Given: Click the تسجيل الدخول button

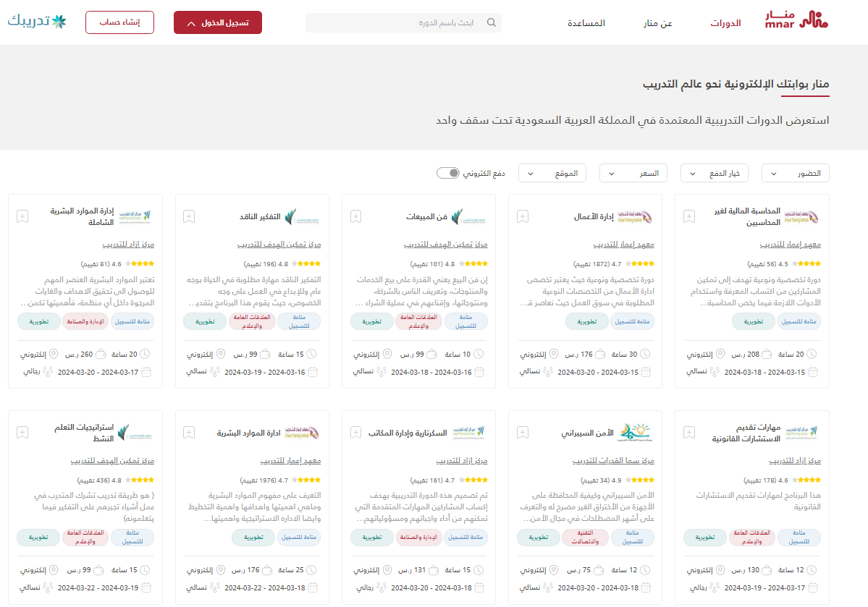Looking at the screenshot, I should (x=217, y=22).
